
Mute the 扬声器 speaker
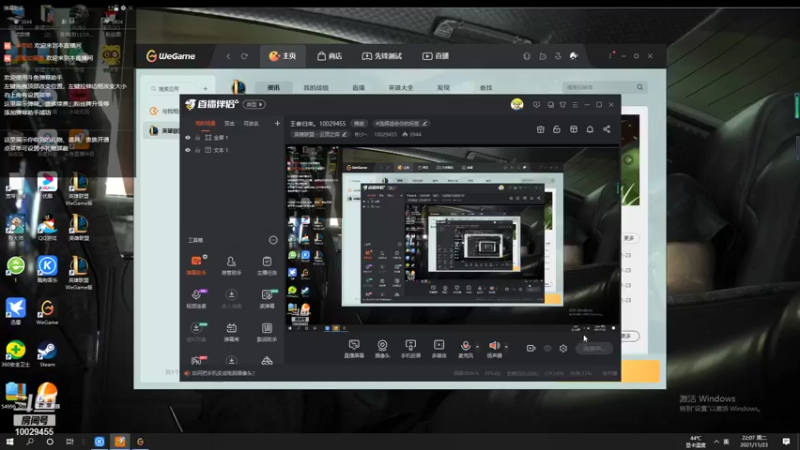(x=494, y=348)
